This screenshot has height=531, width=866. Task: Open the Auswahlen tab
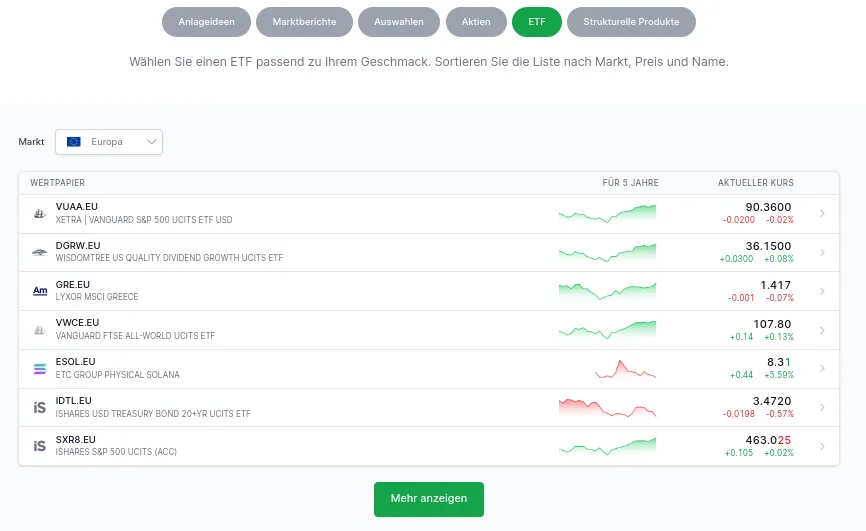click(x=399, y=22)
